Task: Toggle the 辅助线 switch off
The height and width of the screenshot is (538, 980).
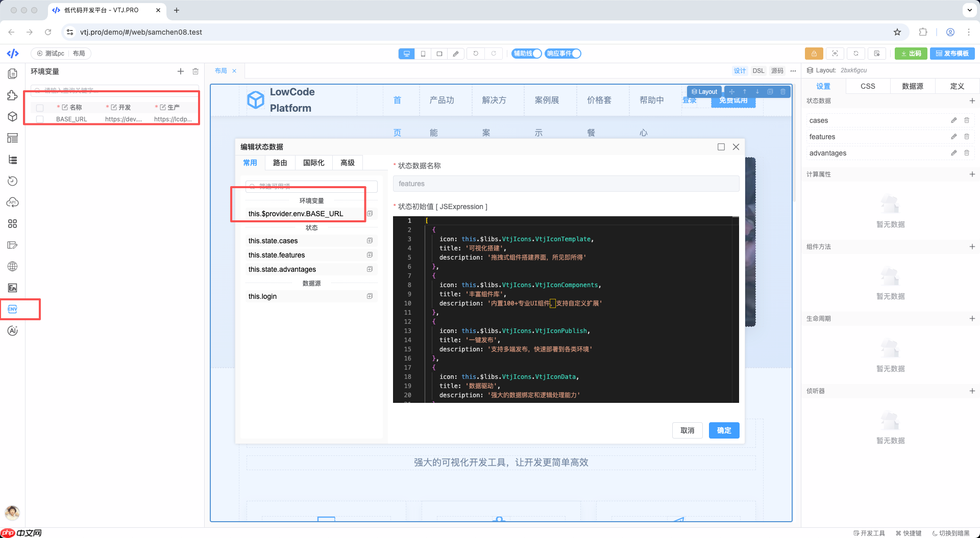Action: (x=536, y=54)
